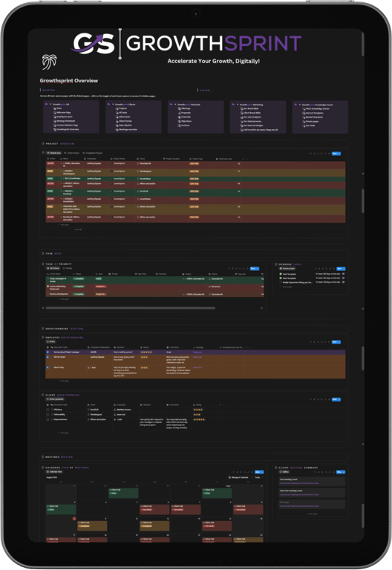Open the Sales Pipeline page link

124,125
